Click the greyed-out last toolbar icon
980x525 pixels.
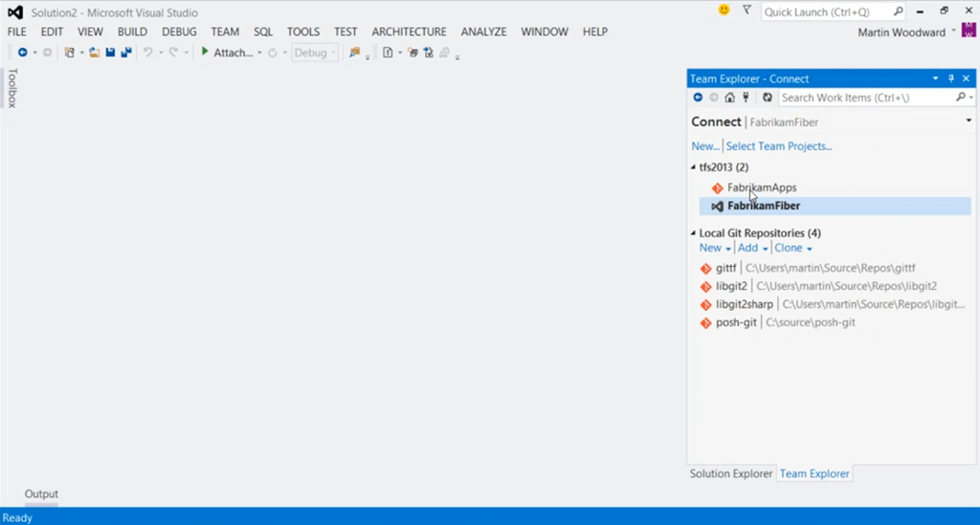[444, 53]
